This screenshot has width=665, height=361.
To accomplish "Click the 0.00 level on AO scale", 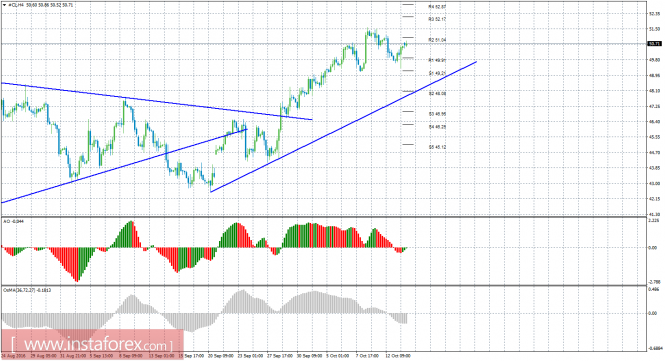I will click(x=653, y=248).
